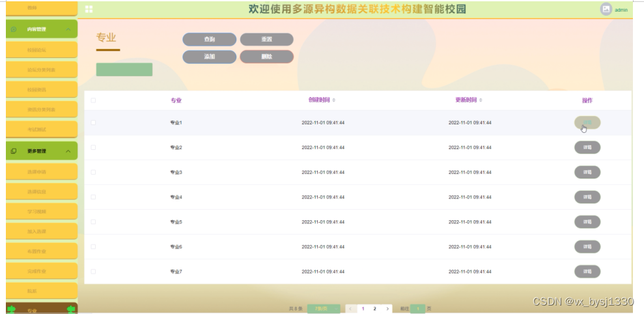The image size is (644, 314).
Task: Open 详情 for 专业5
Action: tap(587, 221)
